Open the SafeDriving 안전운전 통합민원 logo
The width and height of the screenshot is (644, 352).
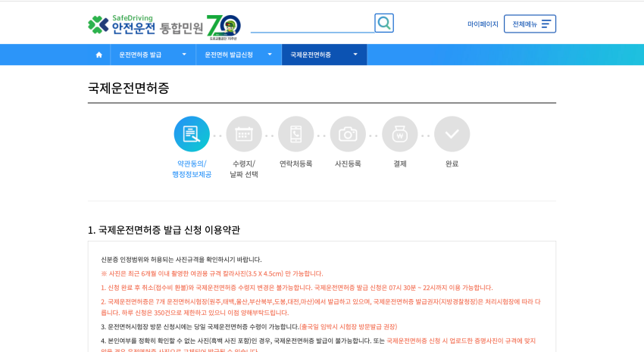[145, 26]
